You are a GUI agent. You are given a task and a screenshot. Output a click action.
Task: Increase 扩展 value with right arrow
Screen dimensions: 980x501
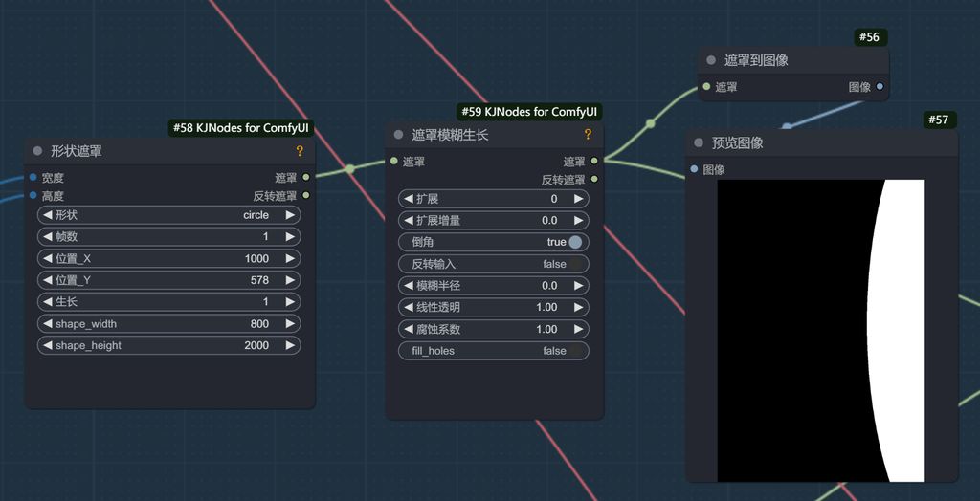pyautogui.click(x=578, y=199)
